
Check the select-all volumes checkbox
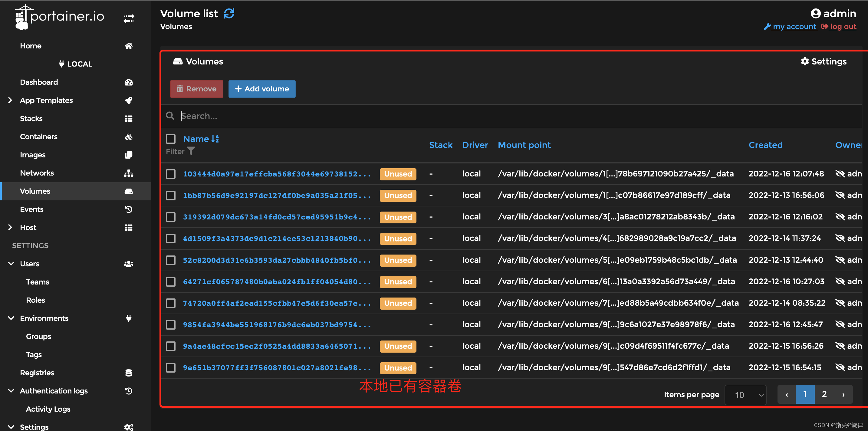(x=171, y=139)
